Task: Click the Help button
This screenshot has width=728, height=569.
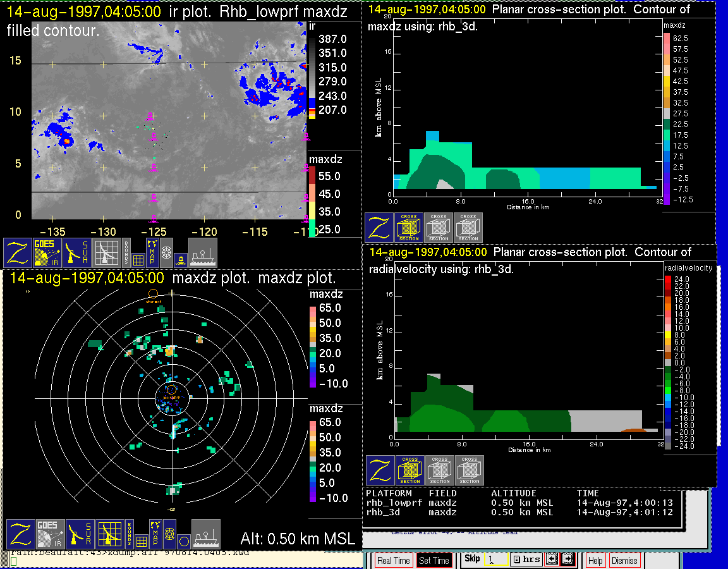Action: (595, 560)
